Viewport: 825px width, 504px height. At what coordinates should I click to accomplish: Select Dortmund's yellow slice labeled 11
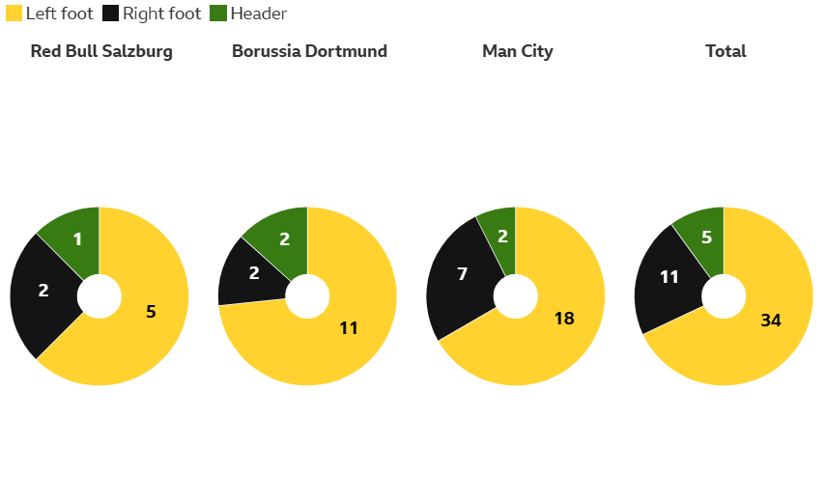point(348,328)
